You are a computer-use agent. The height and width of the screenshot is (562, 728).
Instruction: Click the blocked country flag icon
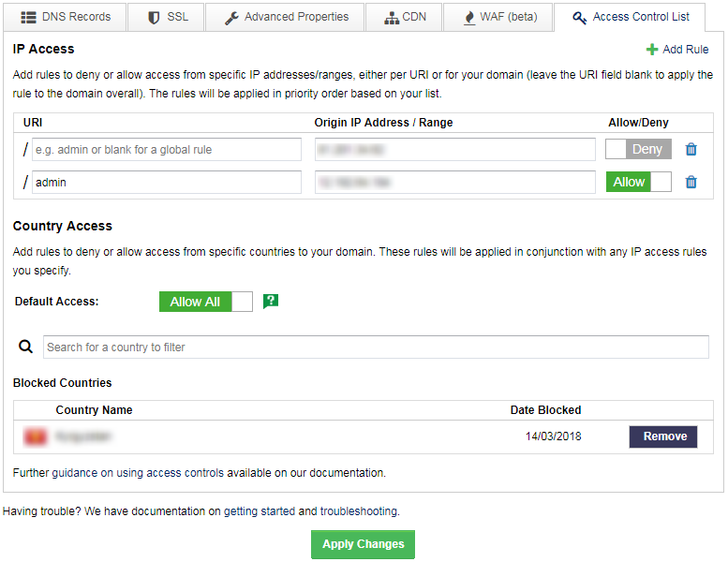[36, 436]
